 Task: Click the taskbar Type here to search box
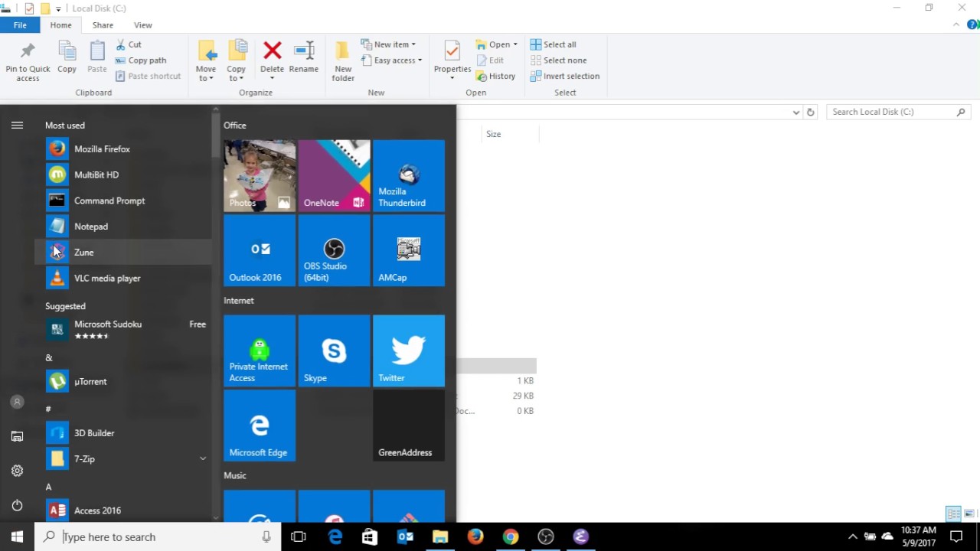[159, 537]
